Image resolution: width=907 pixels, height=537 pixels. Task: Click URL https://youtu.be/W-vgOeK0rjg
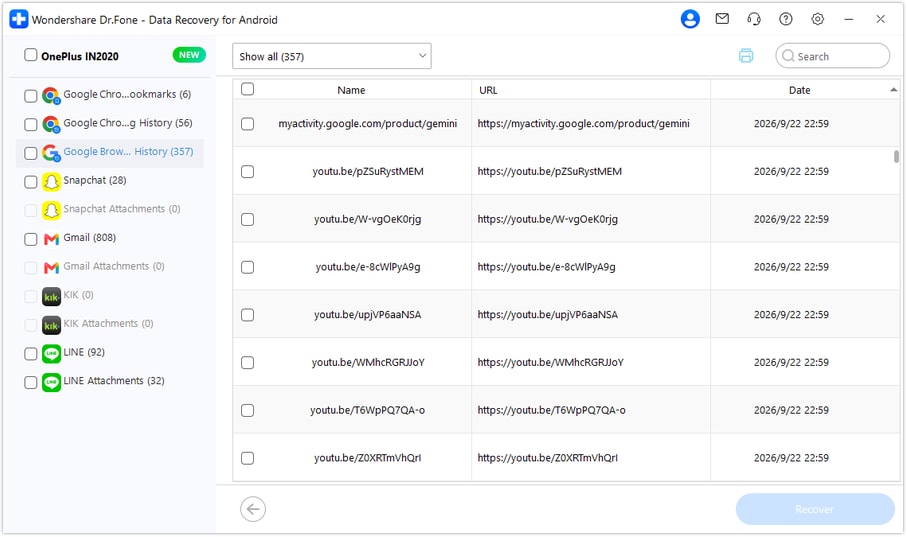click(548, 219)
